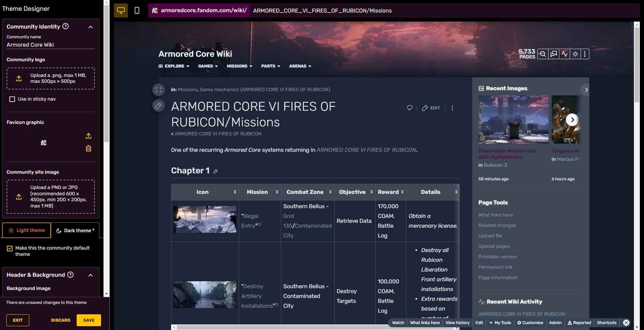Open the PARTS dropdown menu
644x330 pixels.
coord(270,66)
